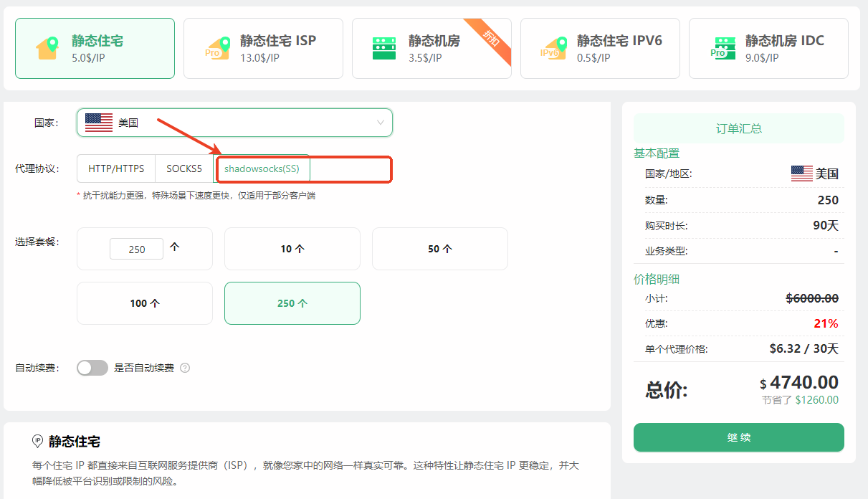Click the green 继续 button
The image size is (868, 499).
click(739, 437)
